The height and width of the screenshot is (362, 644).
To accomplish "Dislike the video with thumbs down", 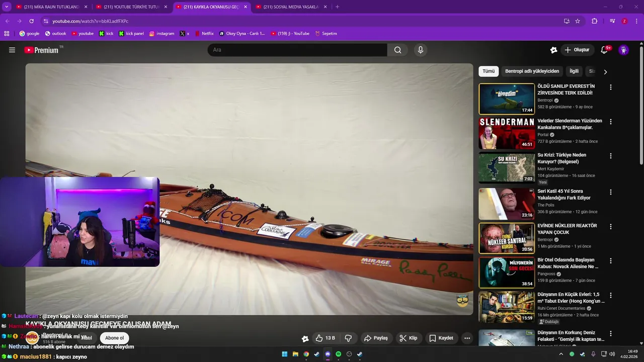I will [x=348, y=338].
